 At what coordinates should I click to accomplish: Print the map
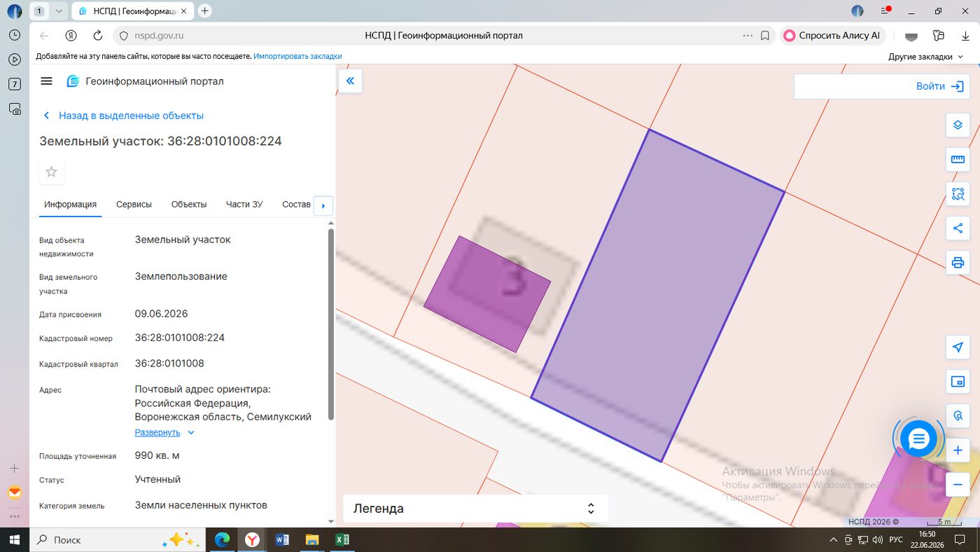[x=958, y=263]
